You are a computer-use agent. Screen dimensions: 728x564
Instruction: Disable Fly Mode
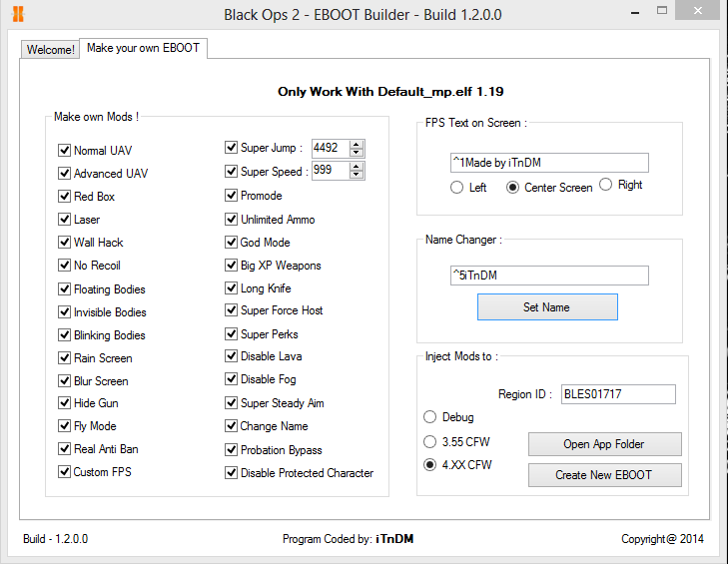64,425
